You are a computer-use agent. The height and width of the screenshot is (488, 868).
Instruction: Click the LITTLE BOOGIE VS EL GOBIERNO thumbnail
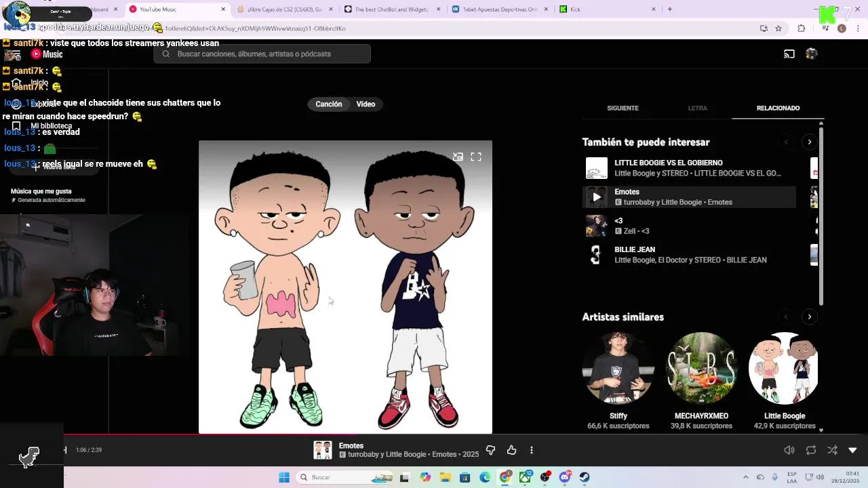597,168
